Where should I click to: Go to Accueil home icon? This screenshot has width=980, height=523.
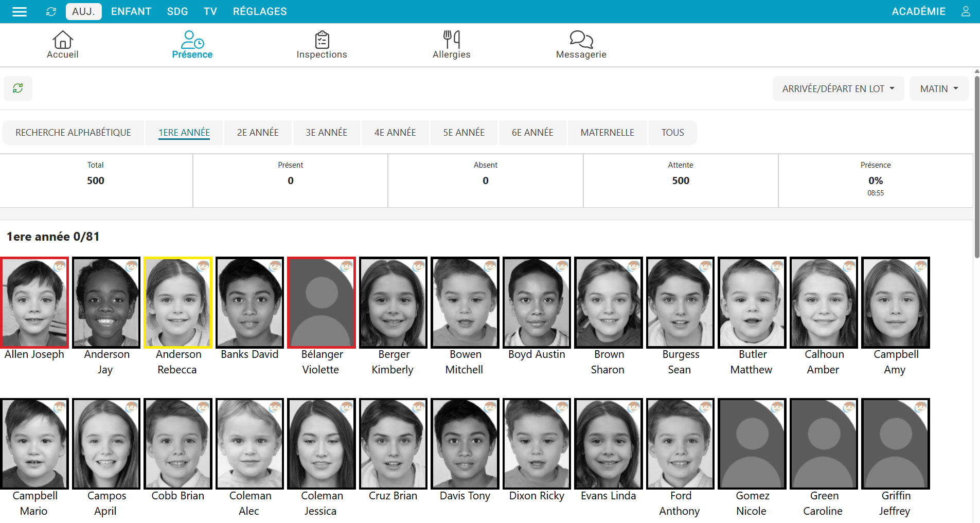point(63,40)
